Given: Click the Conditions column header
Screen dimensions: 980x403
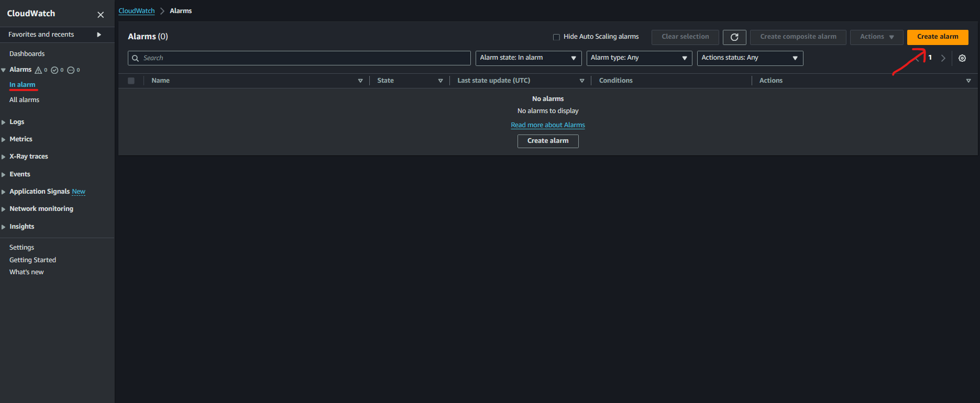Looking at the screenshot, I should tap(616, 81).
